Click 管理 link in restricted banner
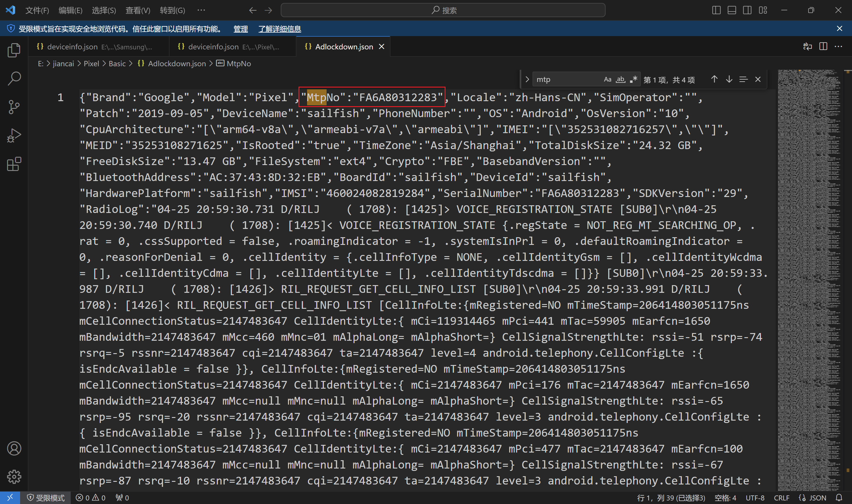852x504 pixels. pyautogui.click(x=241, y=29)
